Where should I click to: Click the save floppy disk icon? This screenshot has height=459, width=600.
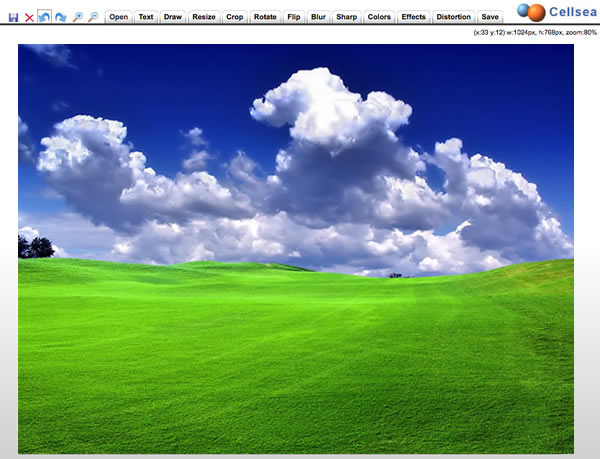click(13, 17)
